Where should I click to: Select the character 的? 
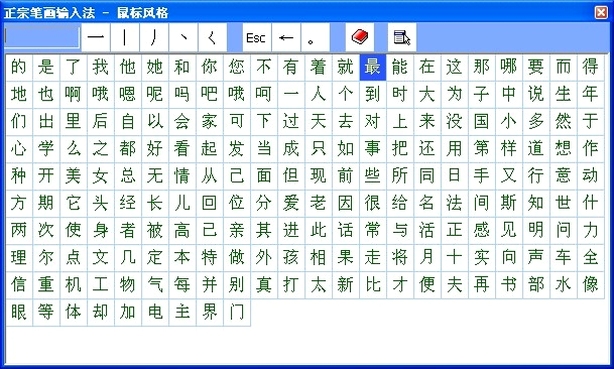[19, 67]
